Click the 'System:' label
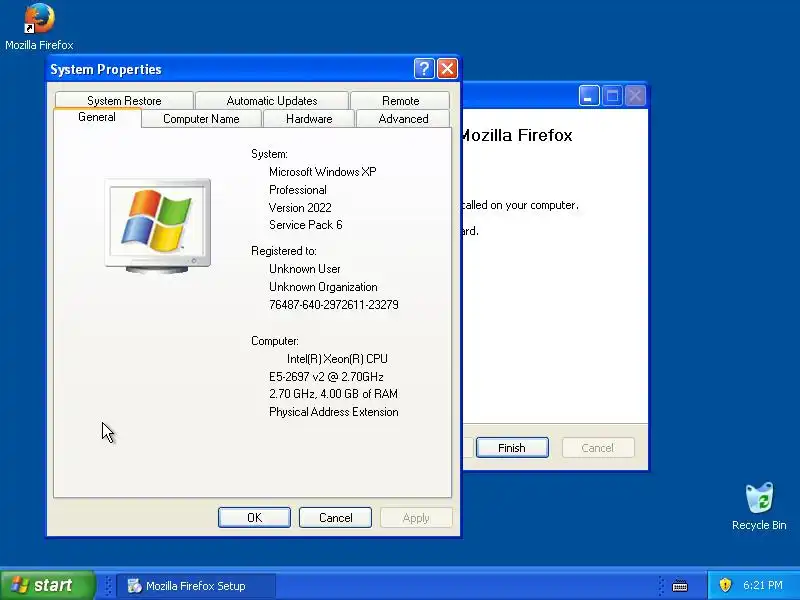 pyautogui.click(x=269, y=154)
